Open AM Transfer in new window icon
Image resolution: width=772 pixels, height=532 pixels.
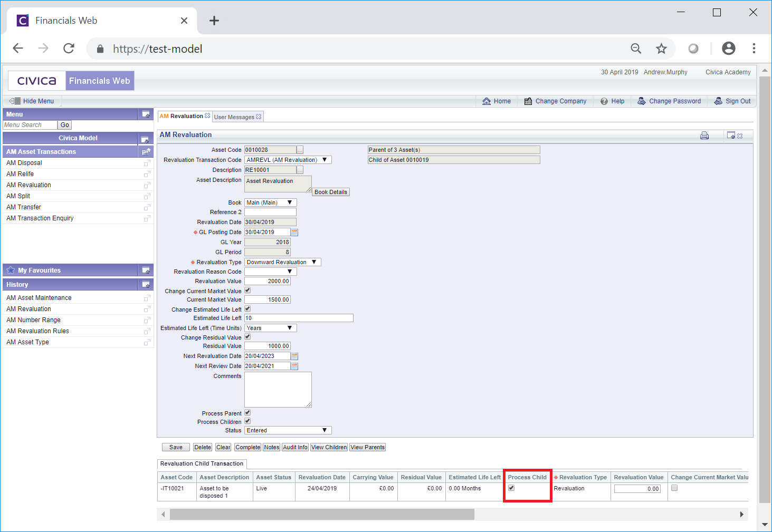click(147, 207)
